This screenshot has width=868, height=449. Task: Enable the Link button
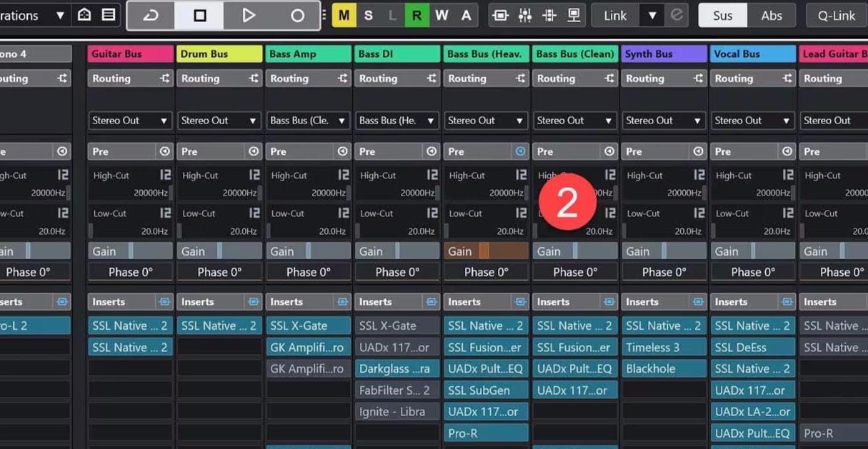pyautogui.click(x=615, y=15)
